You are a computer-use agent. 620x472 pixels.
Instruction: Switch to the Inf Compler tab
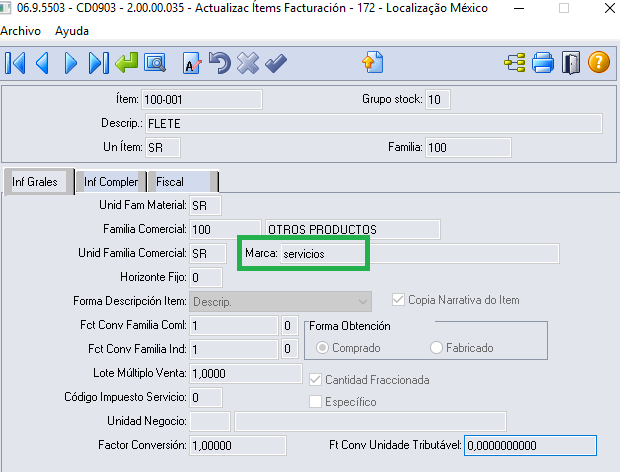[111, 182]
